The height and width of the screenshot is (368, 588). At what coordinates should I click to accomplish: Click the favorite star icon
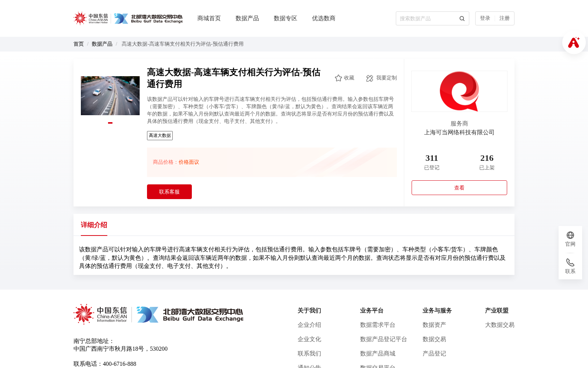click(338, 78)
